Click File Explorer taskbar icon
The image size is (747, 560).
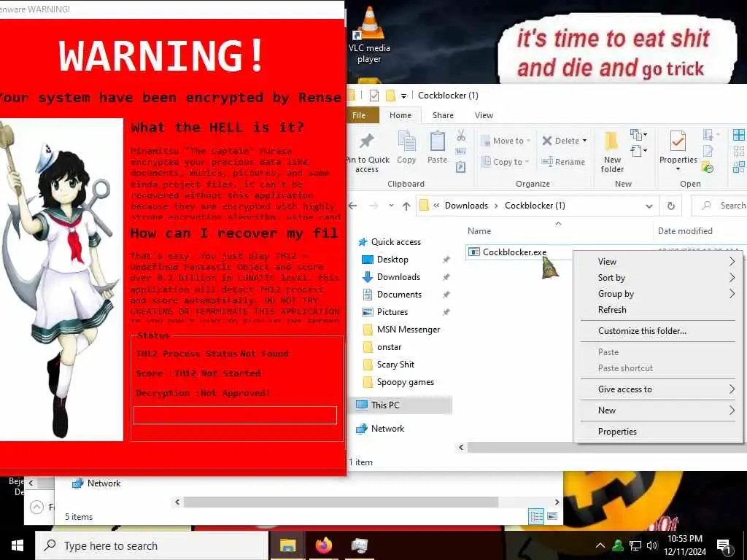pyautogui.click(x=287, y=545)
